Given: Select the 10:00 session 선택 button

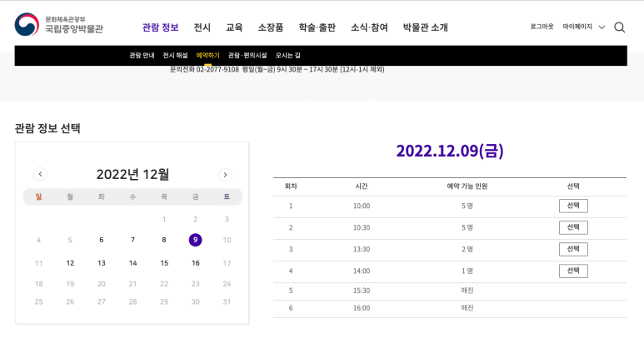Looking at the screenshot, I should (x=573, y=206).
